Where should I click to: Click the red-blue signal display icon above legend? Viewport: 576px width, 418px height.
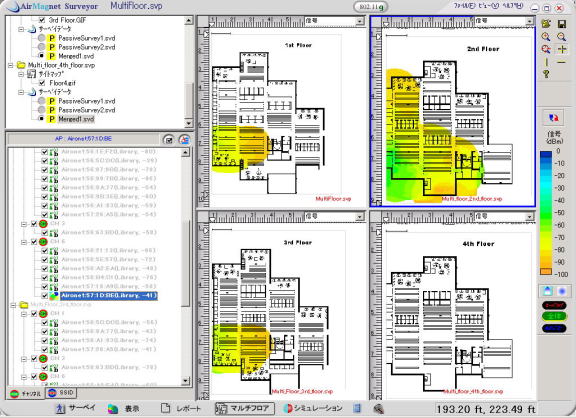pyautogui.click(x=554, y=118)
